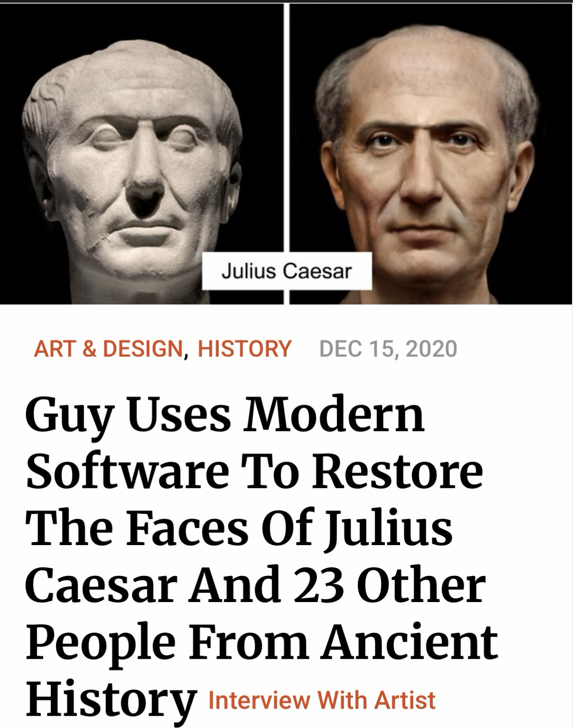
Task: Click the Julius Caesar caption label
Action: coord(287,271)
